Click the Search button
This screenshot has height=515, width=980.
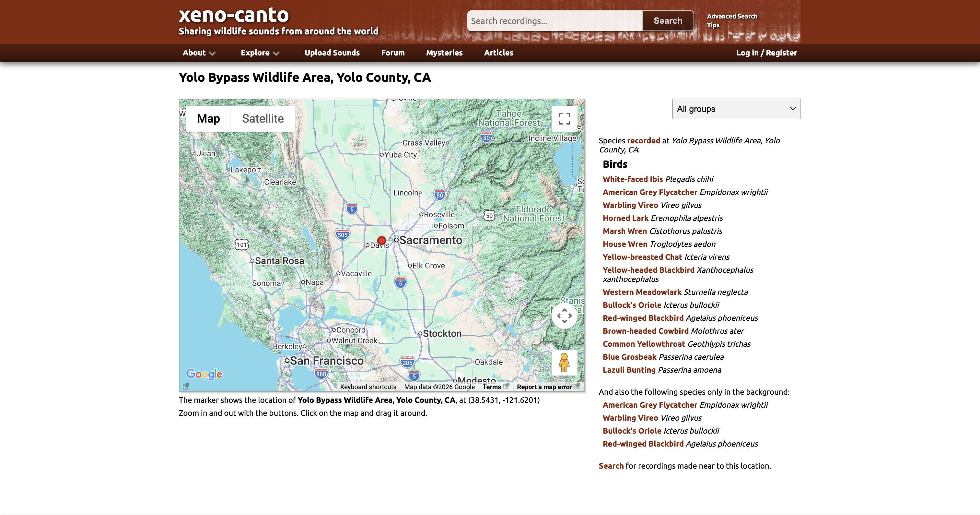[668, 21]
